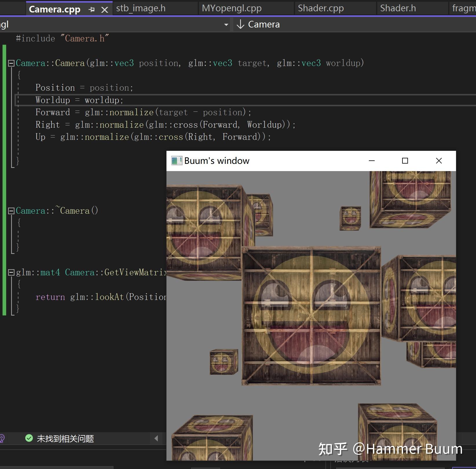The image size is (476, 469).
Task: Click the down-arrow navigation icon beside Camera
Action: (241, 24)
